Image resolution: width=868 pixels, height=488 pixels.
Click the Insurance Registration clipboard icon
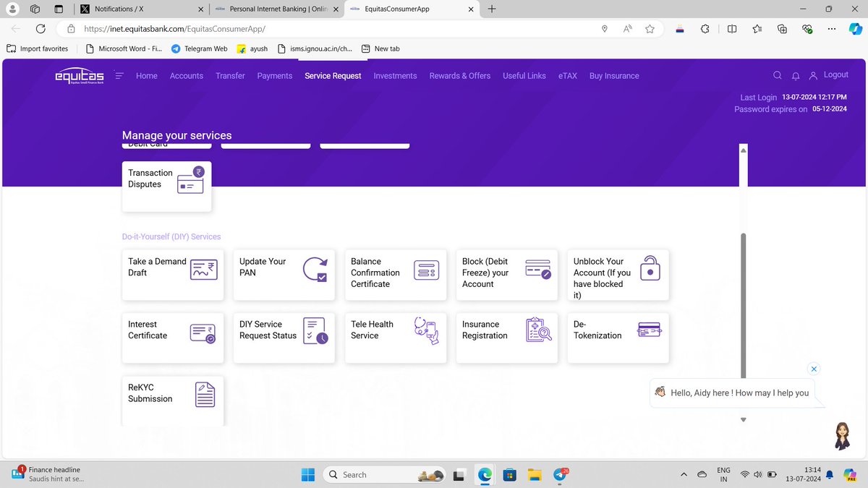click(x=539, y=330)
